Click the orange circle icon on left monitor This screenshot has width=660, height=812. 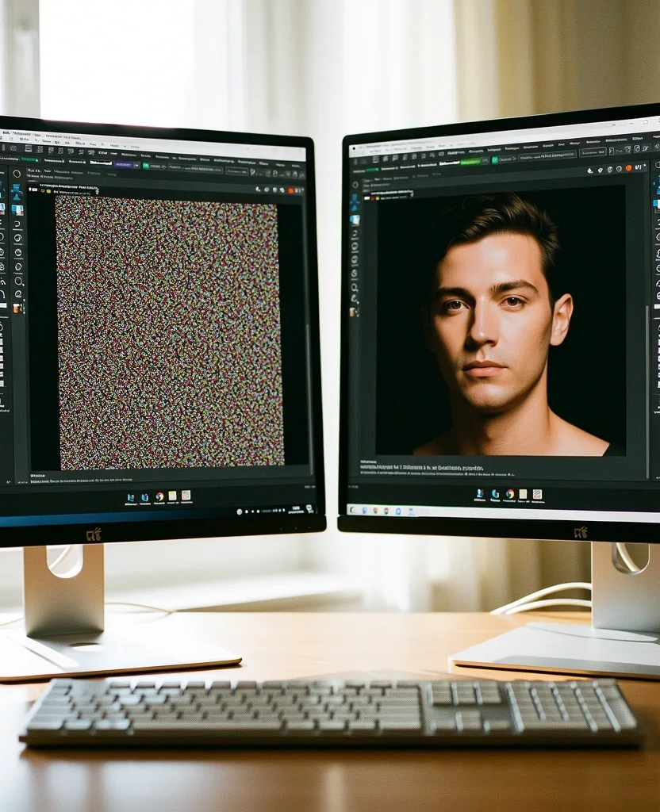[290, 191]
